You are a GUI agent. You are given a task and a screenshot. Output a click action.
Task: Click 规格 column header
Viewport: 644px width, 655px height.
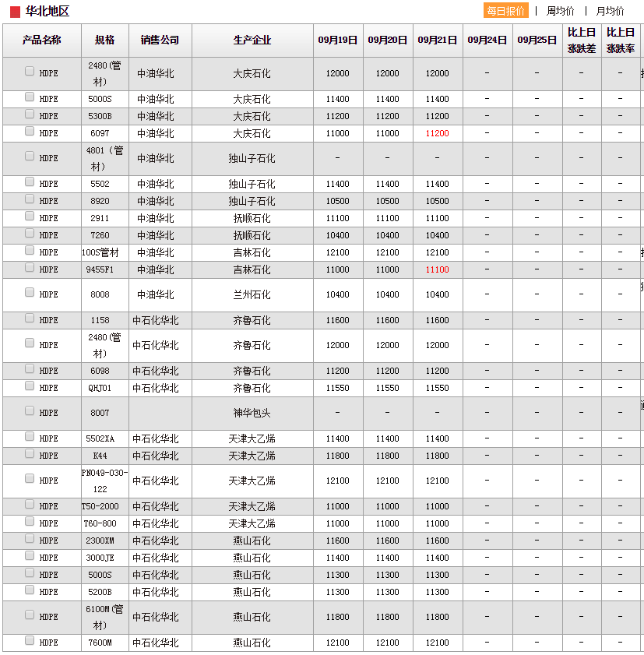click(105, 40)
